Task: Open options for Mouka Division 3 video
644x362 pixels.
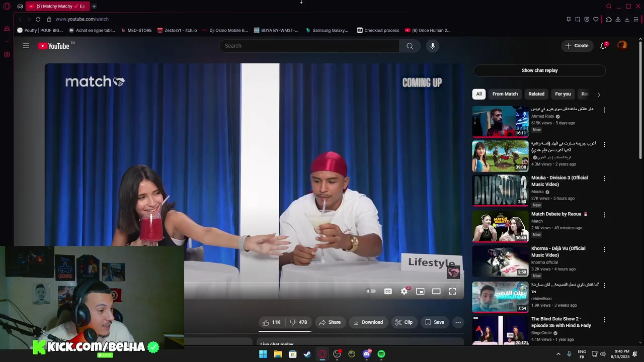Action: tap(604, 178)
